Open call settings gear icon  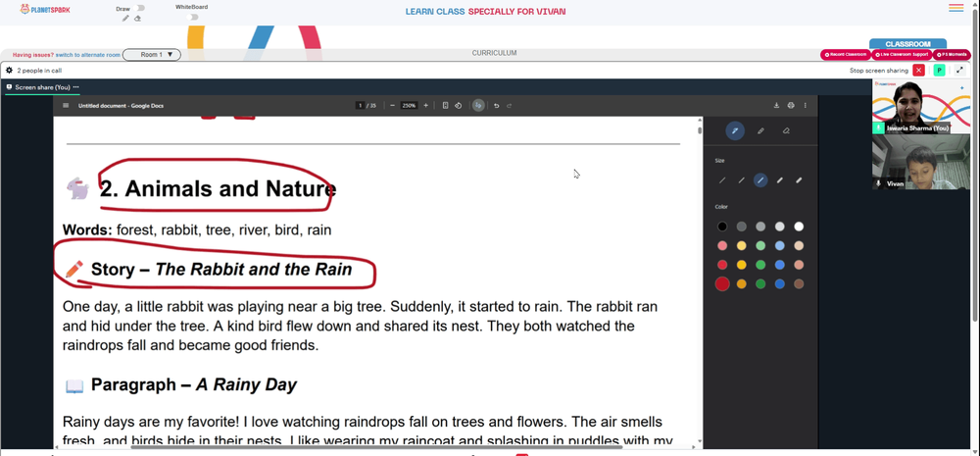(x=9, y=70)
